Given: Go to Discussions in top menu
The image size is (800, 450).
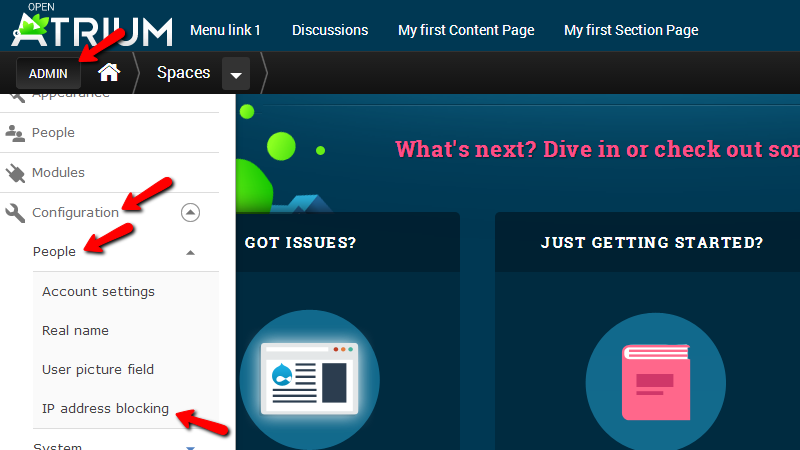Looking at the screenshot, I should coord(329,30).
